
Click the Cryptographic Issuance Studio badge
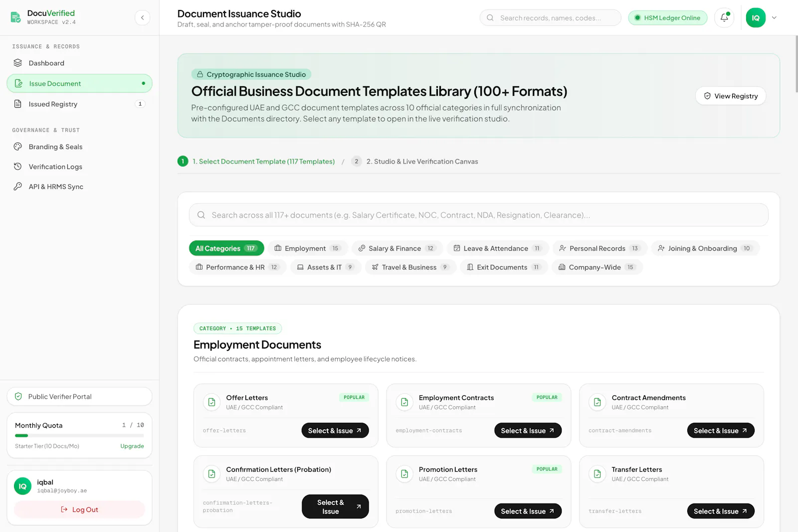251,74
